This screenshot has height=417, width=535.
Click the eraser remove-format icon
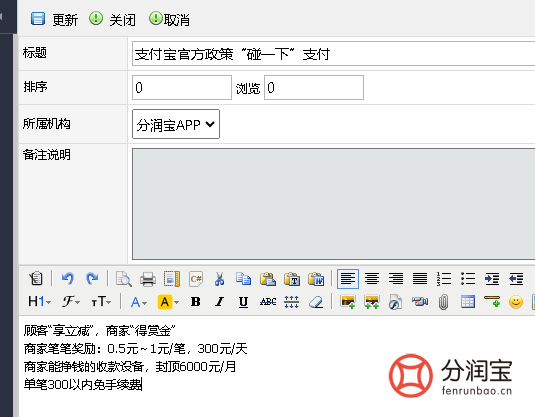(x=316, y=302)
